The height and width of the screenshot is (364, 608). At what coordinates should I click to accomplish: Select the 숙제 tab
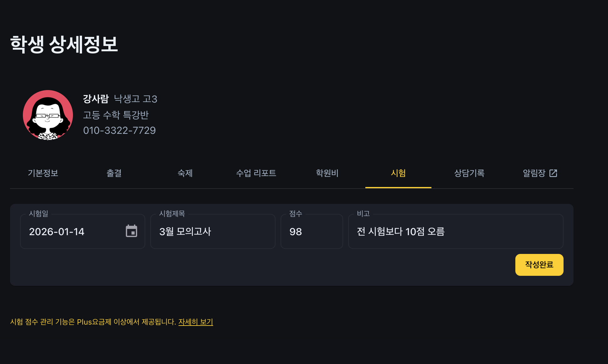click(x=185, y=173)
